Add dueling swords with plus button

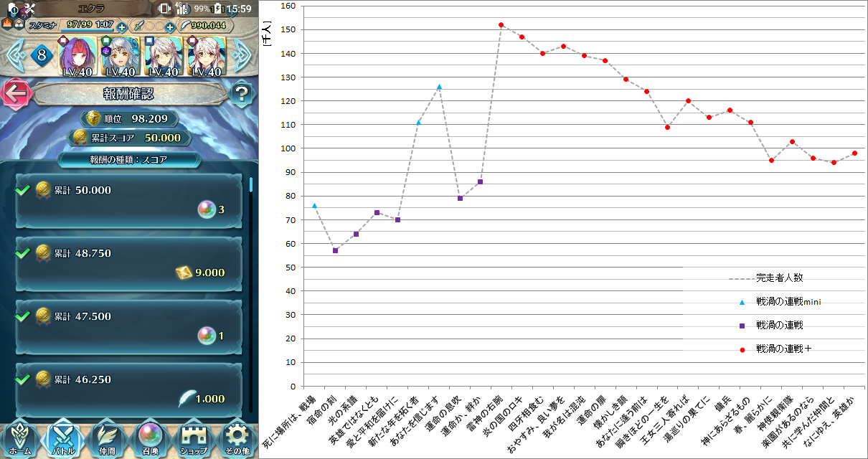point(170,27)
